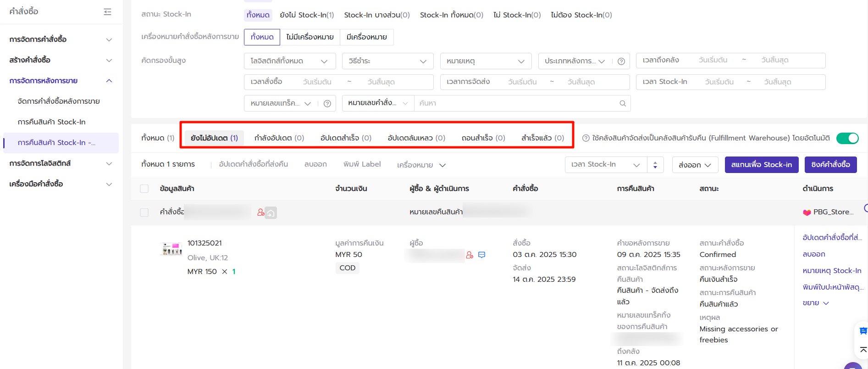Viewport: 868px width, 369px height.
Task: Check the select-all checkbox in table header
Action: (x=144, y=189)
